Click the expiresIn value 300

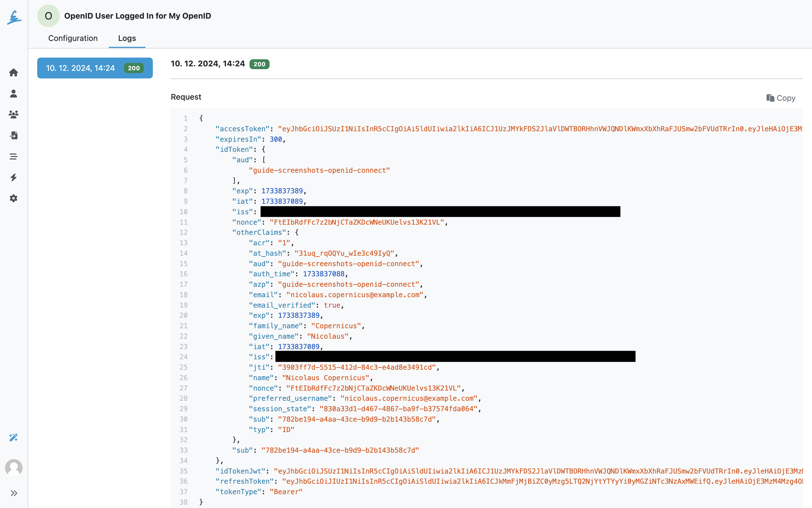pyautogui.click(x=276, y=139)
